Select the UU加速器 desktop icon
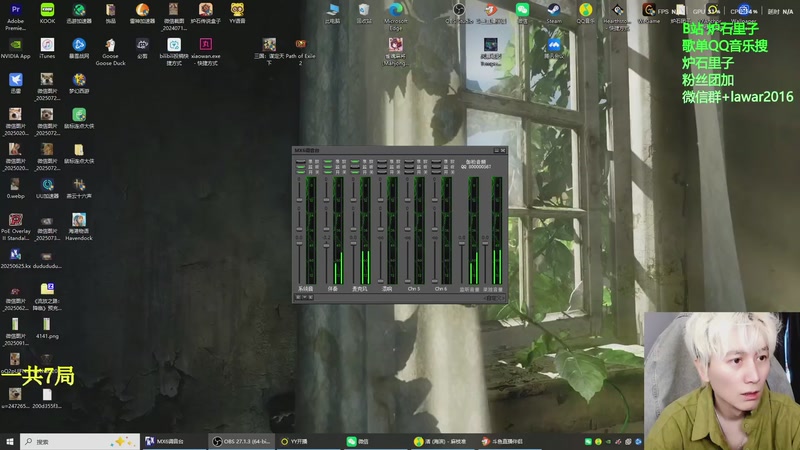Viewport: 800px width, 450px height. [47, 185]
